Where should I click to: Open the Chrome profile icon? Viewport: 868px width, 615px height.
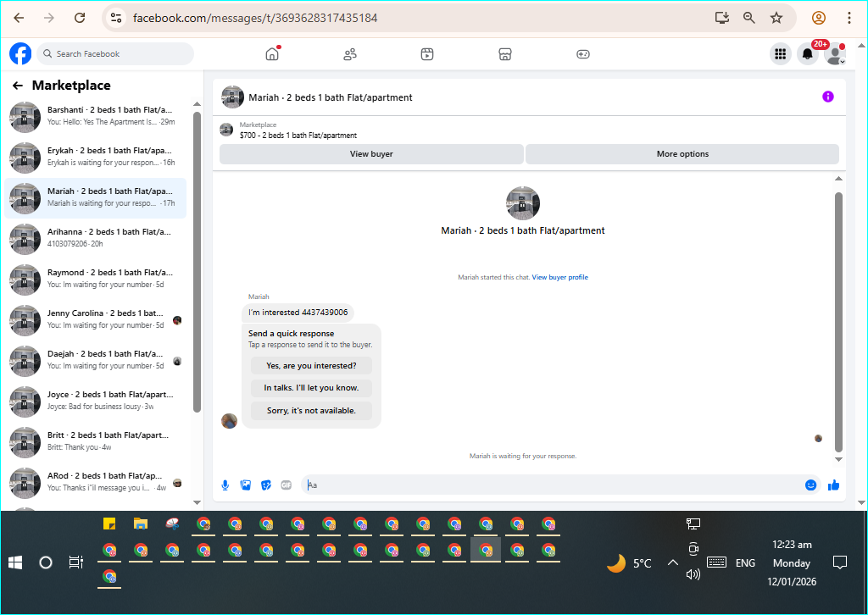(818, 18)
